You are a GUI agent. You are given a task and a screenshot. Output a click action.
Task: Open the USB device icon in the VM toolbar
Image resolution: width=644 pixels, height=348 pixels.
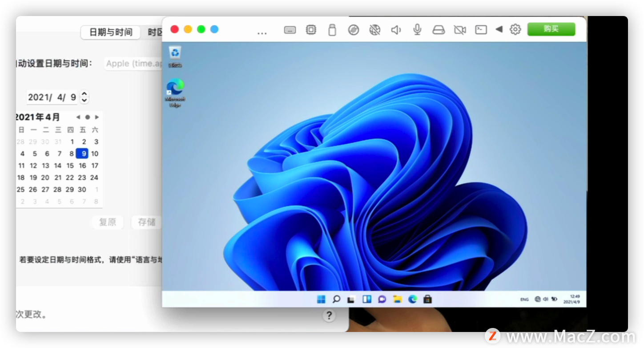tap(332, 30)
